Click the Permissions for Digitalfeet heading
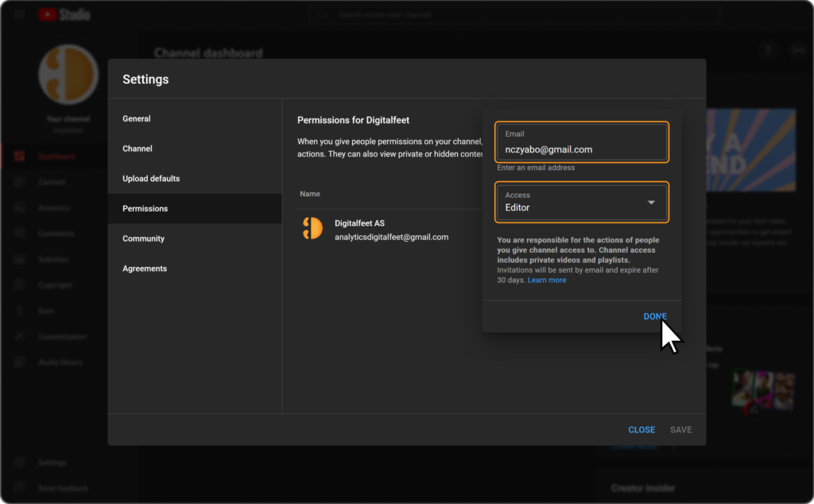Viewport: 814px width, 504px height. (x=353, y=120)
